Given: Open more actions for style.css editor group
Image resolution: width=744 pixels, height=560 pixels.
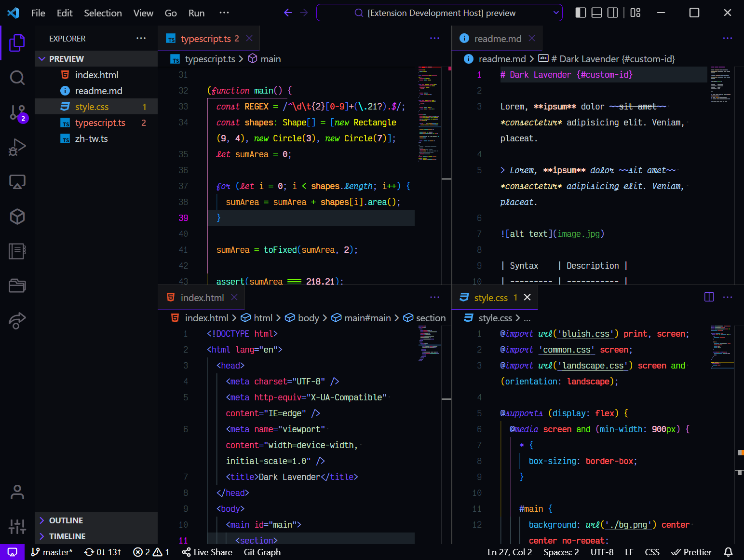Looking at the screenshot, I should (728, 297).
